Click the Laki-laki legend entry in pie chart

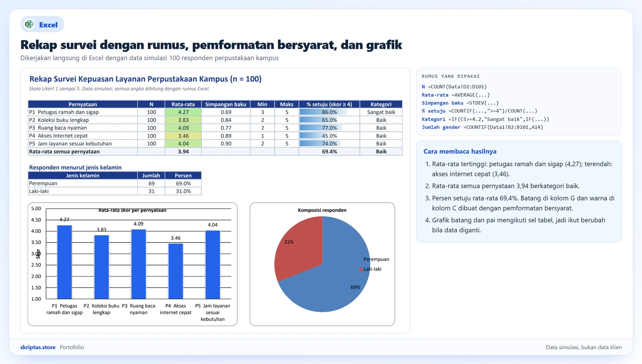(x=370, y=269)
